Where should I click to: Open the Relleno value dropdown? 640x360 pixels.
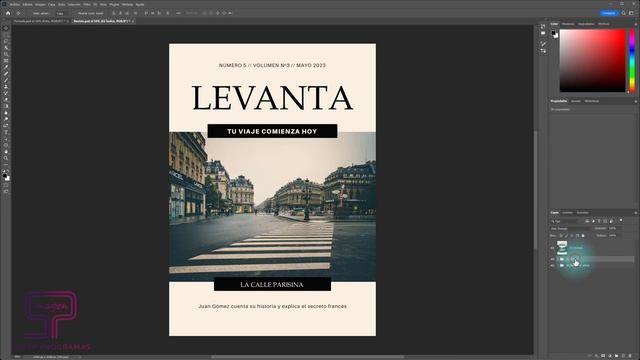tap(615, 236)
